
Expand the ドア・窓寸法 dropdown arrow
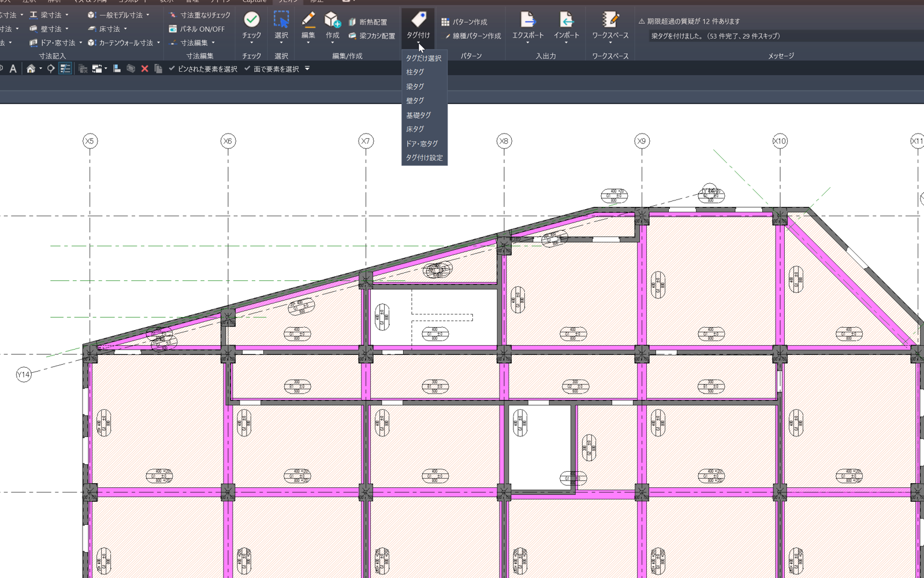point(81,43)
